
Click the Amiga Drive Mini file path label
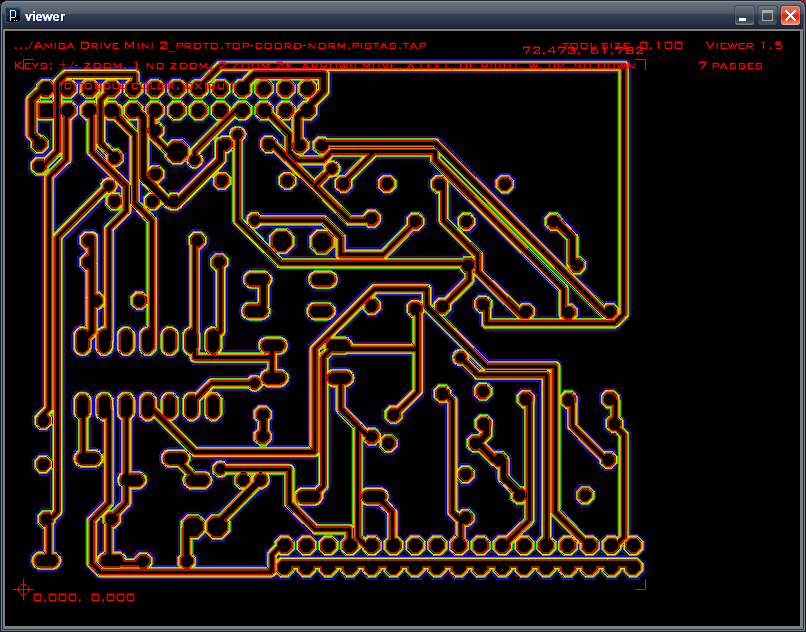click(220, 45)
